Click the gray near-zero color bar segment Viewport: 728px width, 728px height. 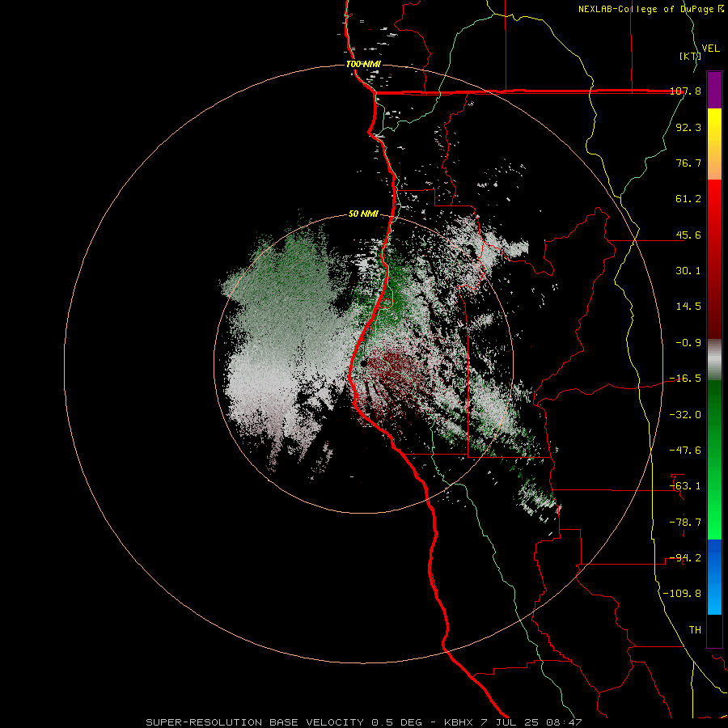pyautogui.click(x=714, y=359)
